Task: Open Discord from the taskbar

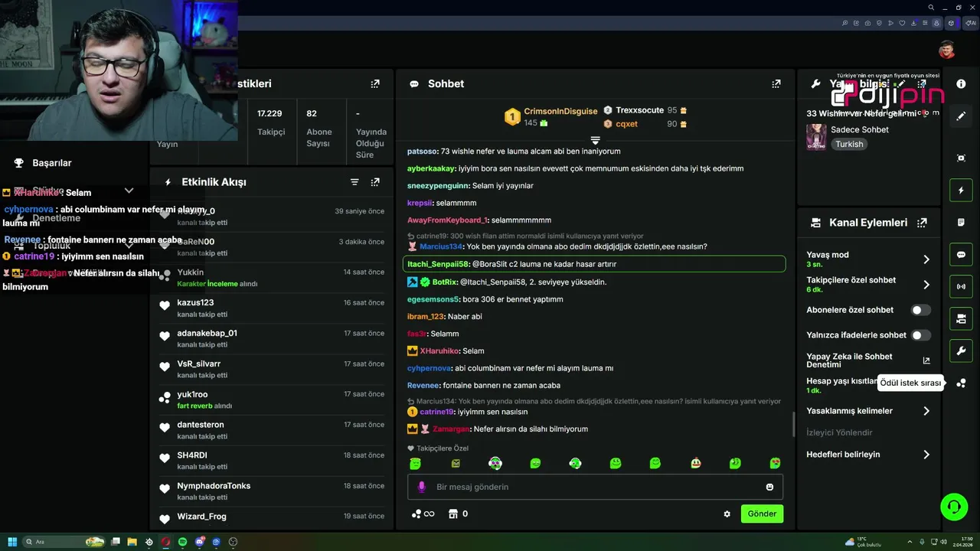Action: (x=199, y=542)
